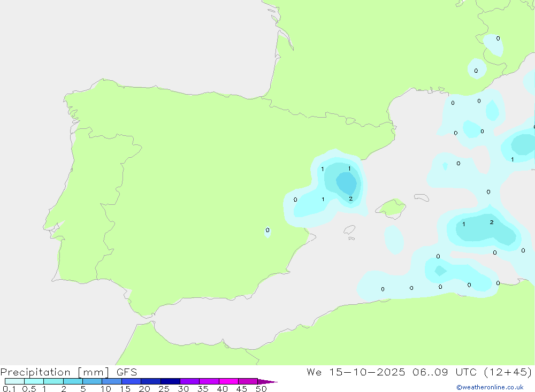Click the 'GFS' model label
This screenshot has height=392, width=535.
click(127, 372)
